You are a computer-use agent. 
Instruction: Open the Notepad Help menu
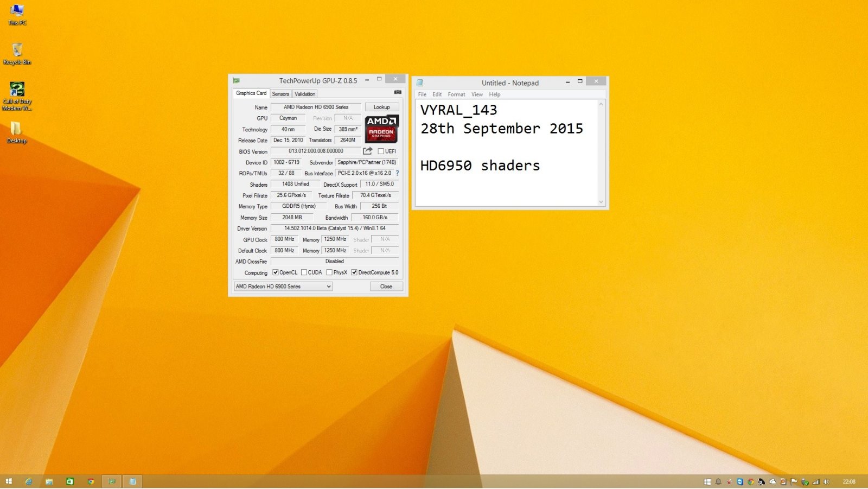[x=495, y=94]
